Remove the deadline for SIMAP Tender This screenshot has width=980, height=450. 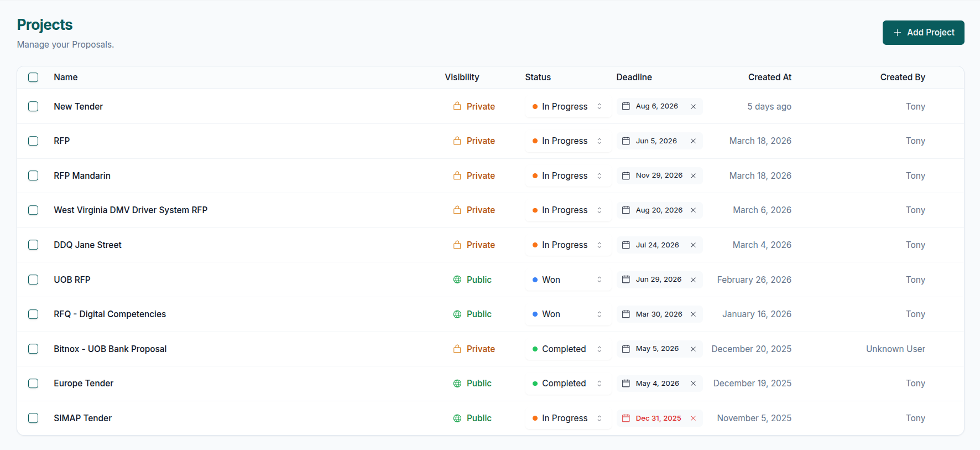pos(693,418)
